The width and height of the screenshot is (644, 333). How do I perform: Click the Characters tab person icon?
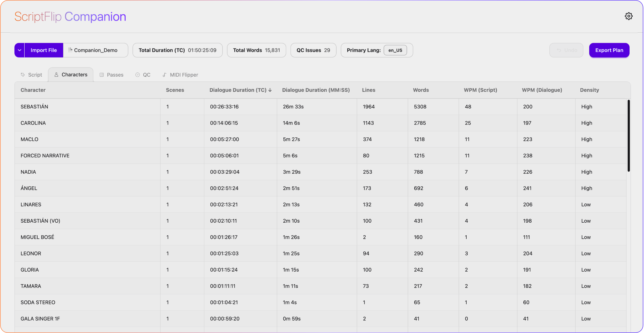(x=56, y=75)
